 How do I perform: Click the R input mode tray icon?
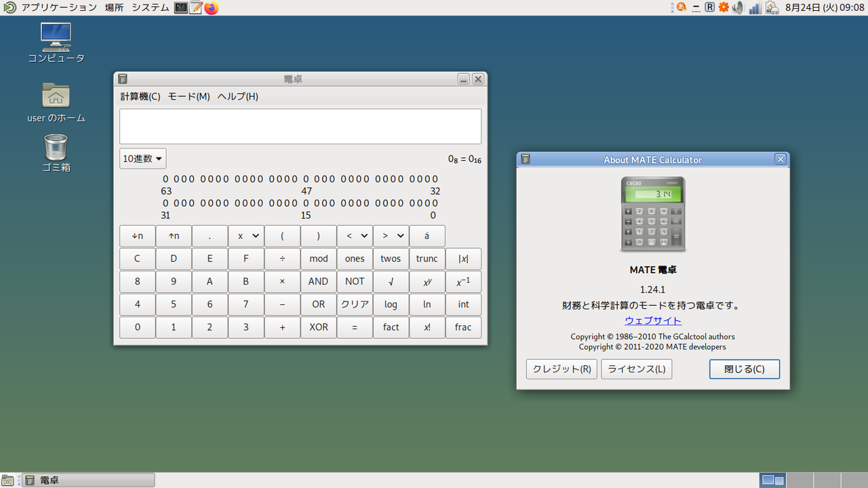pyautogui.click(x=710, y=7)
